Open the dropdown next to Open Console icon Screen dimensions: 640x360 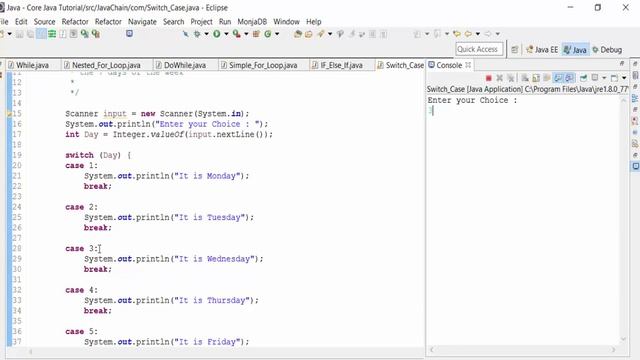[624, 78]
